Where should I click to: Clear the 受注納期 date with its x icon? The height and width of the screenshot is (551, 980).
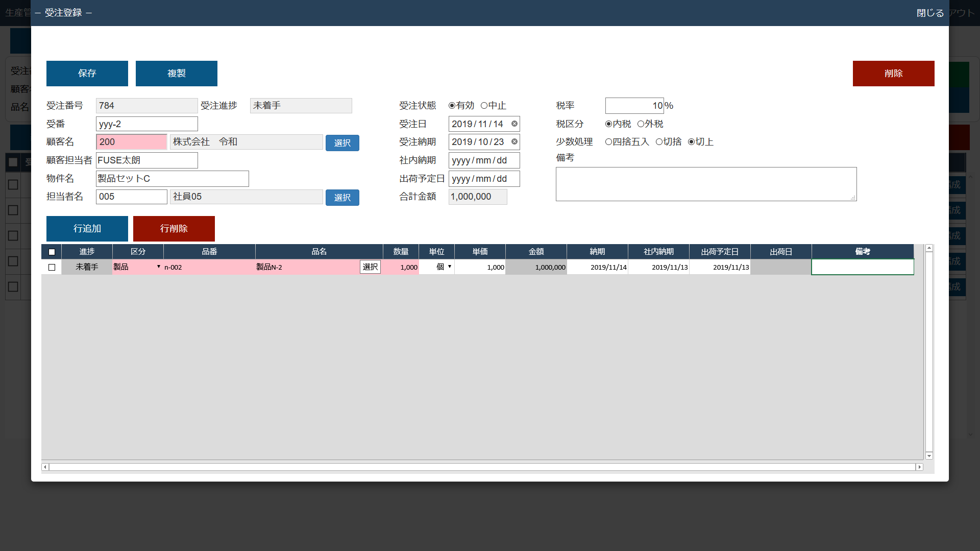[514, 141]
